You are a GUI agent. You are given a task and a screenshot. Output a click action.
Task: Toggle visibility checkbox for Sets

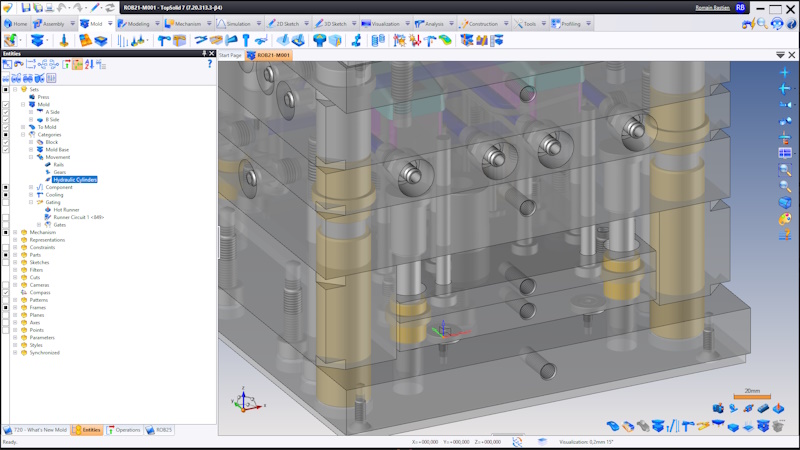coord(6,89)
